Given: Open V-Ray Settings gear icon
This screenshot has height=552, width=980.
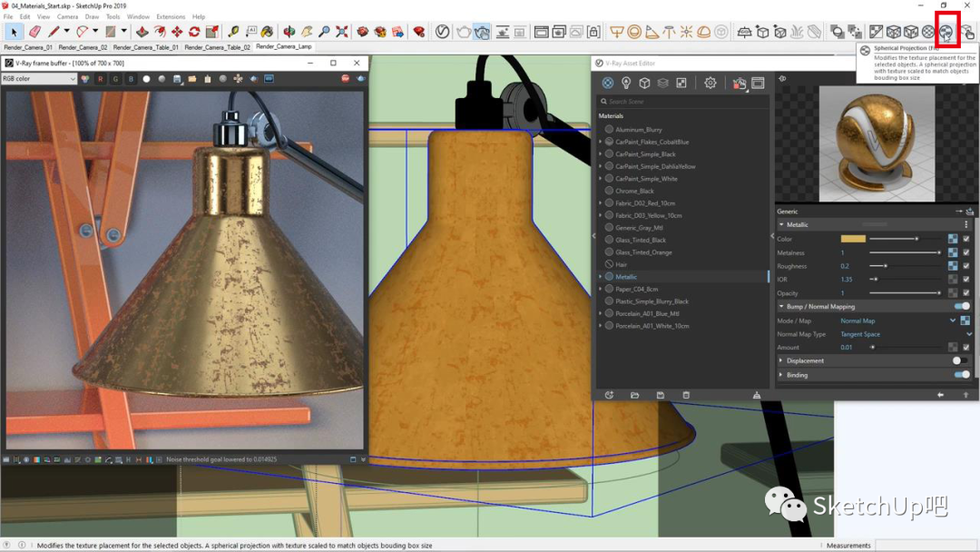Looking at the screenshot, I should pyautogui.click(x=710, y=83).
